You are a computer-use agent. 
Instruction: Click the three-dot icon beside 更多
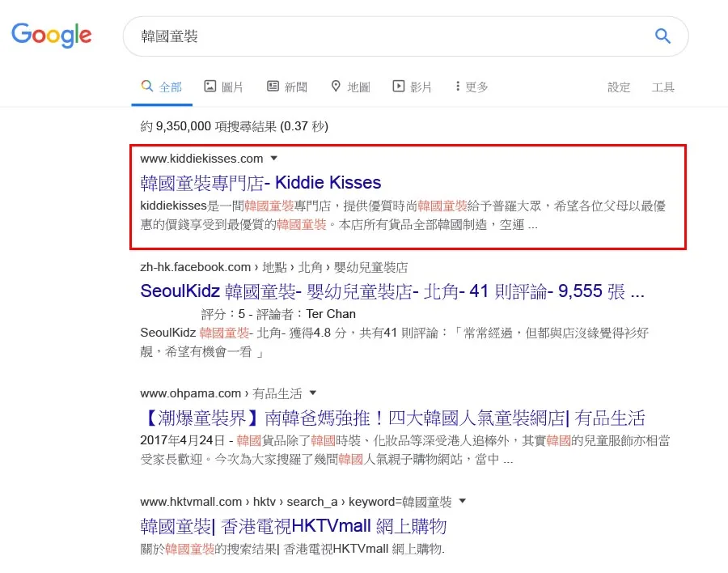pos(458,86)
